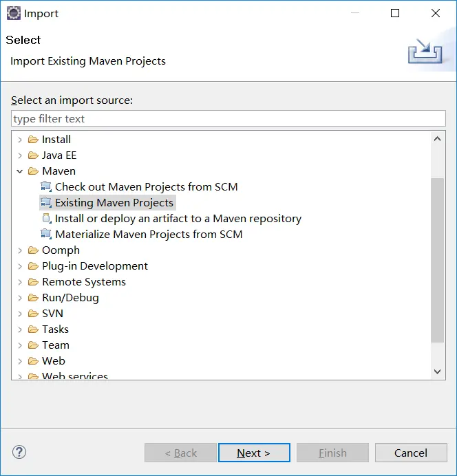Click the vertical scrollbar thumb
This screenshot has height=476, width=457.
pos(437,260)
